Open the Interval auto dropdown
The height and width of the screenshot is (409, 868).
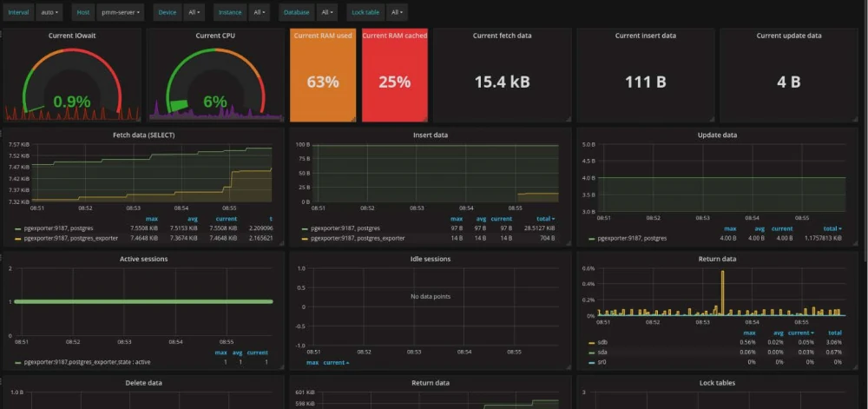(50, 13)
